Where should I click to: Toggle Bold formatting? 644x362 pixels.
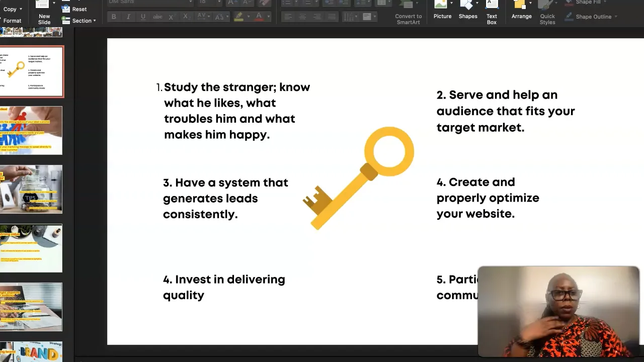114,17
